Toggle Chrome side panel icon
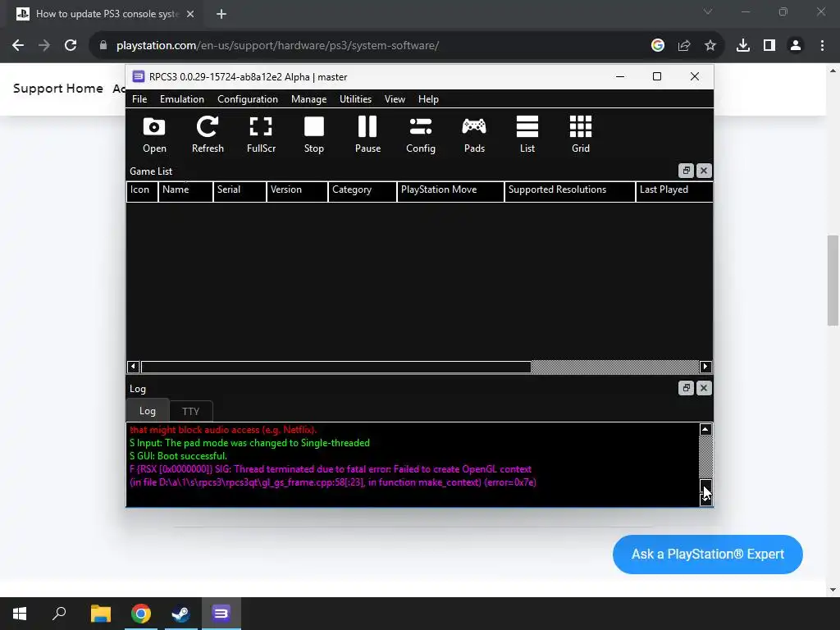This screenshot has width=840, height=630. click(x=769, y=46)
